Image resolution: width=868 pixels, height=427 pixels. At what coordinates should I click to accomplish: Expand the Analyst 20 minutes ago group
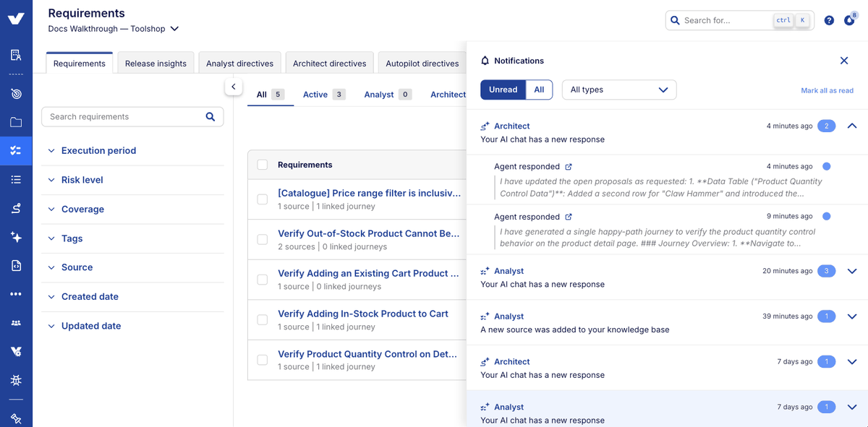click(851, 271)
